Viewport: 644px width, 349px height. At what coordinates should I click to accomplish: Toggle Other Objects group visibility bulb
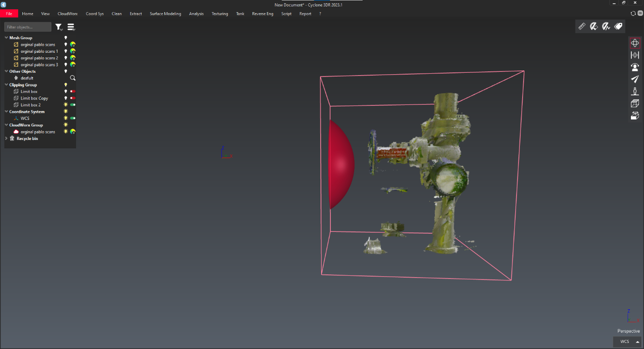coord(66,71)
